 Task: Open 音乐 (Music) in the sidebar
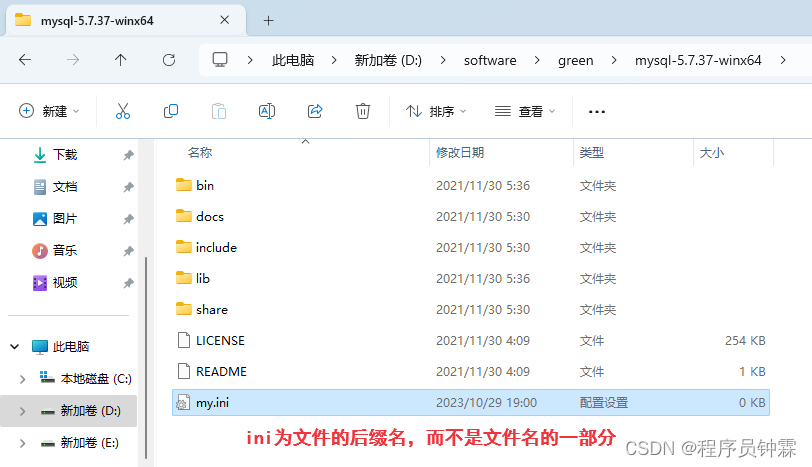coord(65,251)
